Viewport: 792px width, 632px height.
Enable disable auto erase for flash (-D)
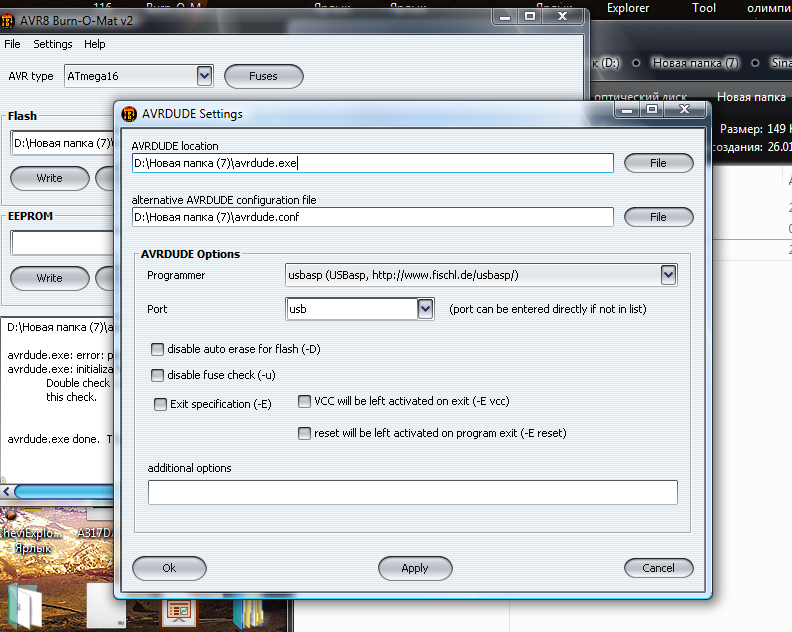[x=158, y=349]
